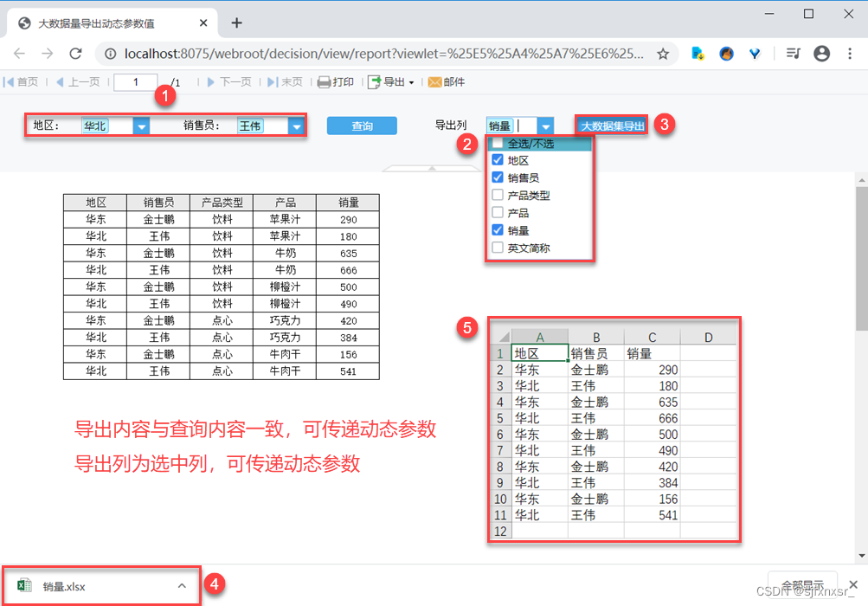
Task: Open the 地区 dropdown arrow
Action: [x=142, y=126]
